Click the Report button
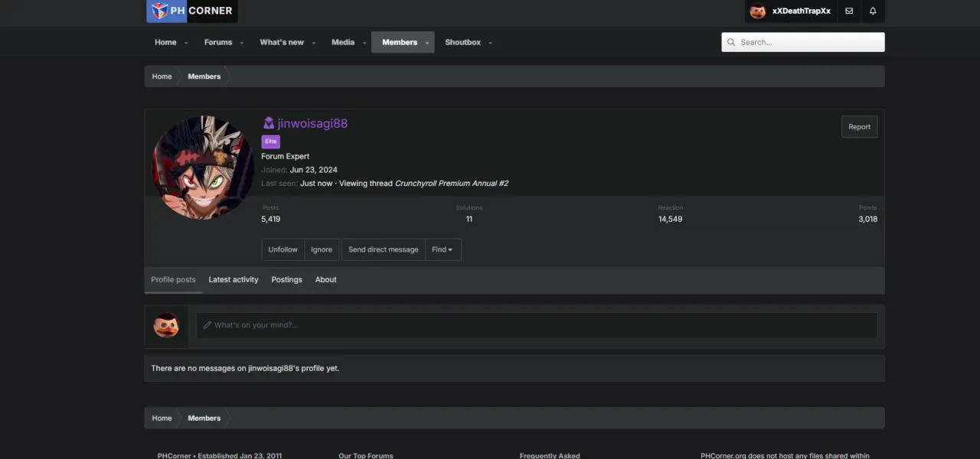The image size is (980, 459). pos(859,127)
